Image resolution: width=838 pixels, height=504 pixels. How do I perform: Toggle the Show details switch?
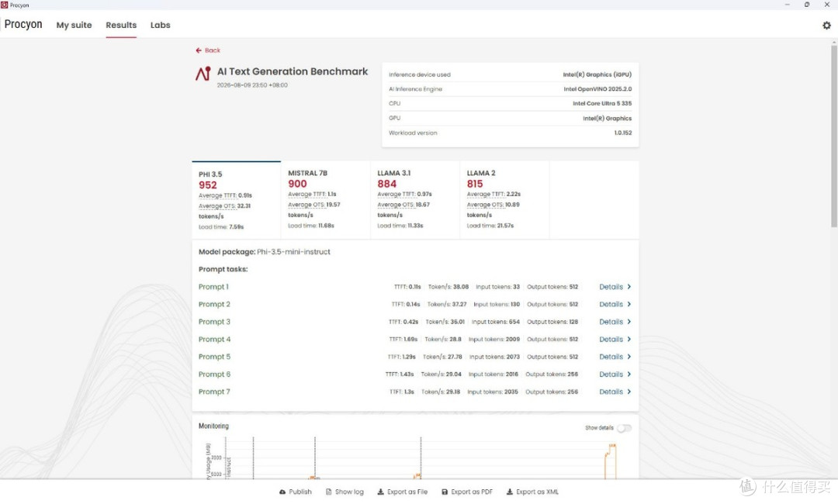click(624, 428)
